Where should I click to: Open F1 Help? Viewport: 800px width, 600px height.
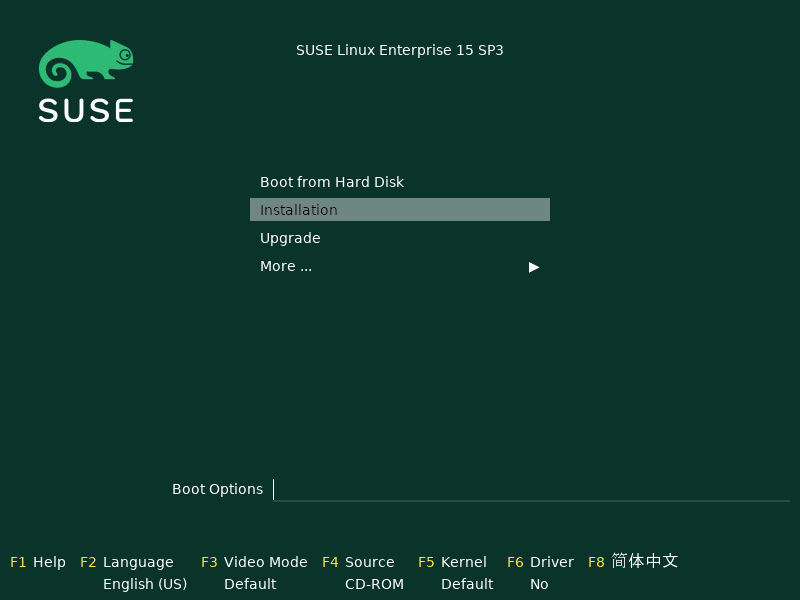(38, 562)
